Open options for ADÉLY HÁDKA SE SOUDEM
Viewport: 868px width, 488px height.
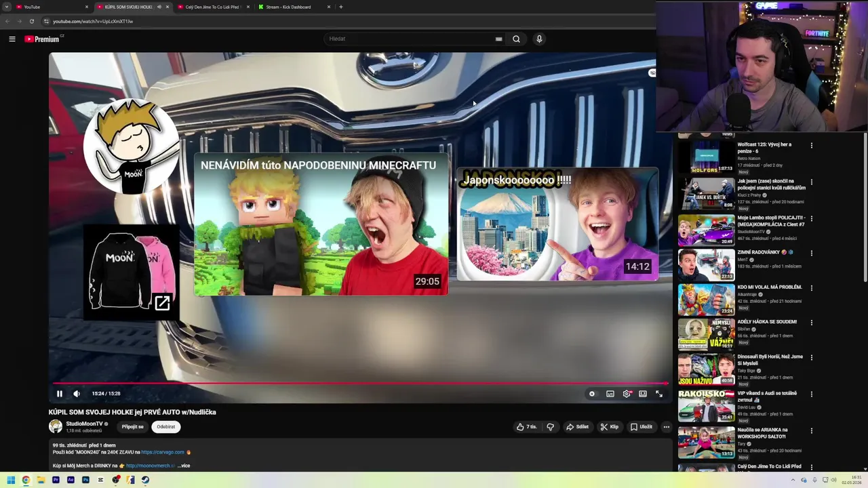click(811, 322)
